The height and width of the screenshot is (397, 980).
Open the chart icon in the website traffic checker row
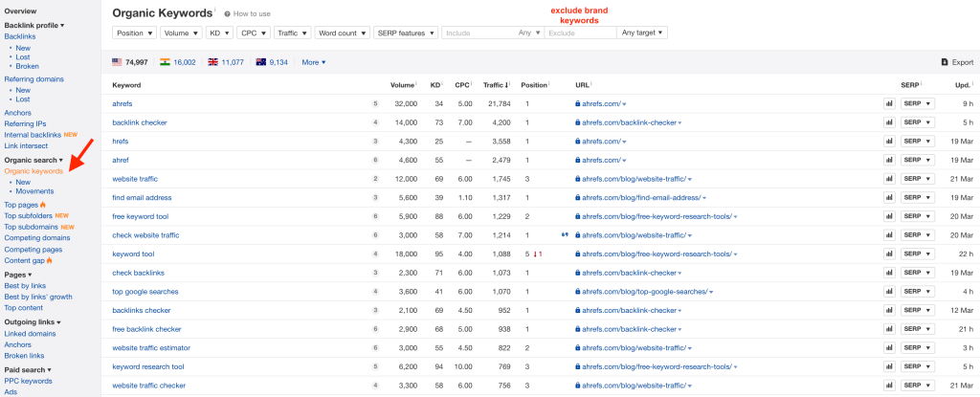tap(889, 386)
